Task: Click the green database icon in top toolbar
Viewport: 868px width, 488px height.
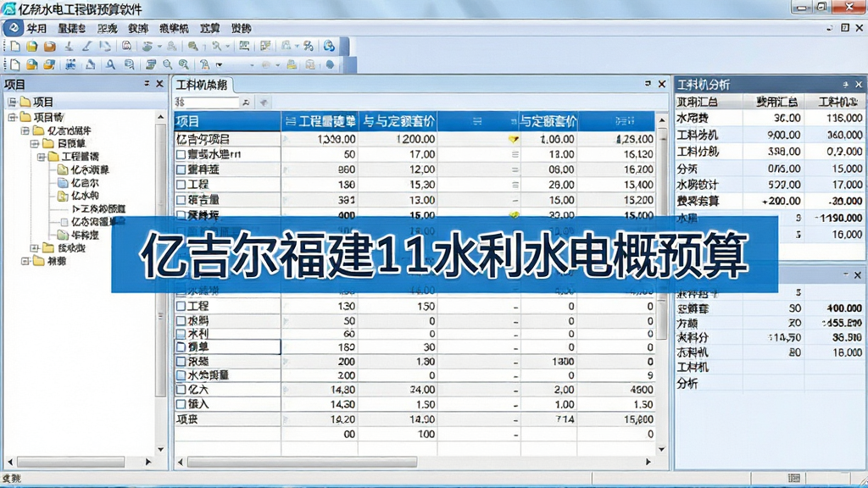Action: click(x=147, y=47)
